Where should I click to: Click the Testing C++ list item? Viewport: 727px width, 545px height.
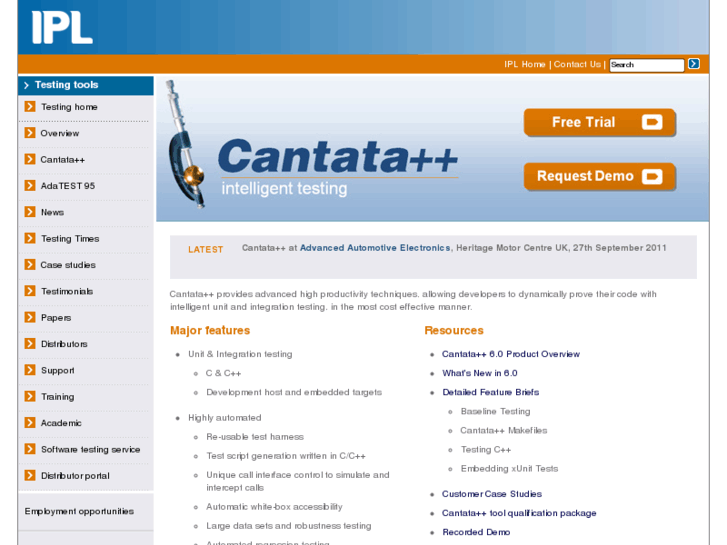tap(485, 449)
